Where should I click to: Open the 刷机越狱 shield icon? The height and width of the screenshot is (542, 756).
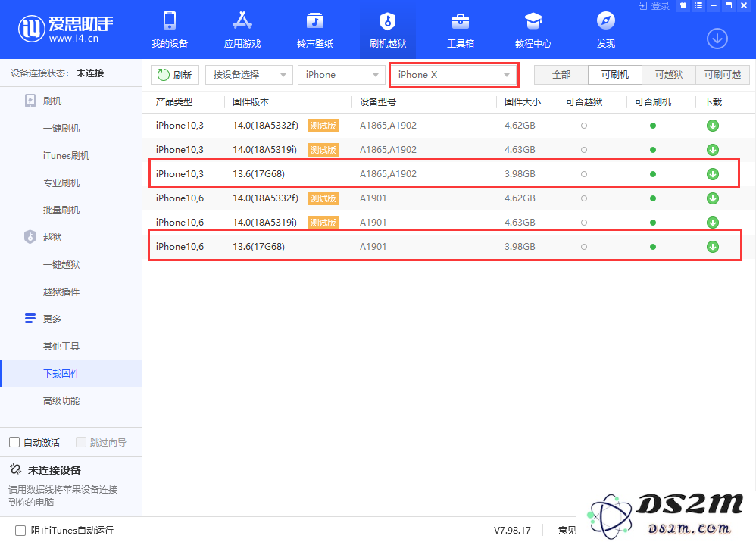[388, 21]
